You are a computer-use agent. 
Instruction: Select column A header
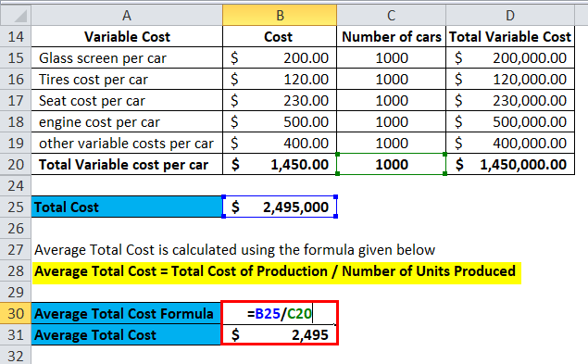127,16
